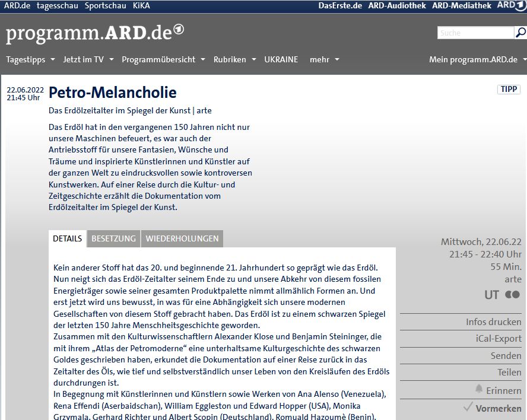Open the tagesschau link
This screenshot has height=420, width=527.
point(58,6)
